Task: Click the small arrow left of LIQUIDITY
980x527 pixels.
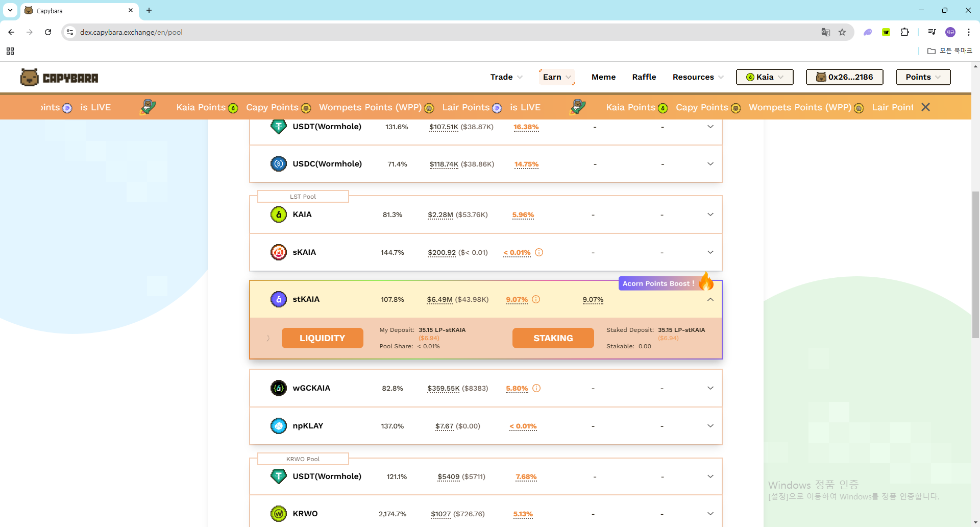Action: [268, 338]
